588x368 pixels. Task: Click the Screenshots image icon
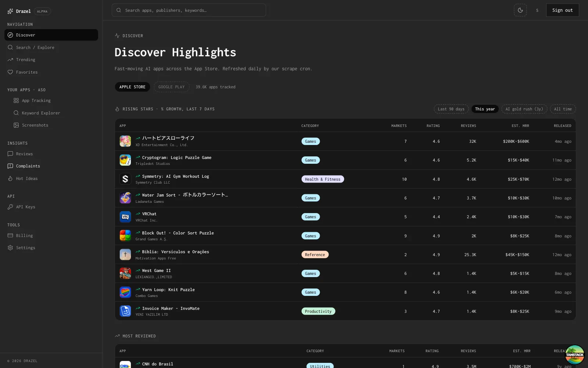[x=16, y=125]
